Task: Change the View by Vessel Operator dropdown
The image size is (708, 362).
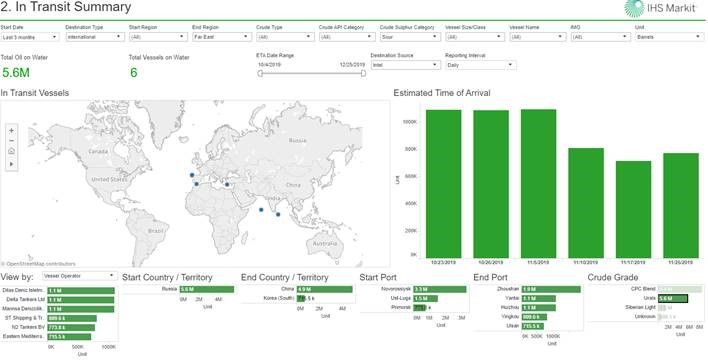Action: (x=79, y=275)
